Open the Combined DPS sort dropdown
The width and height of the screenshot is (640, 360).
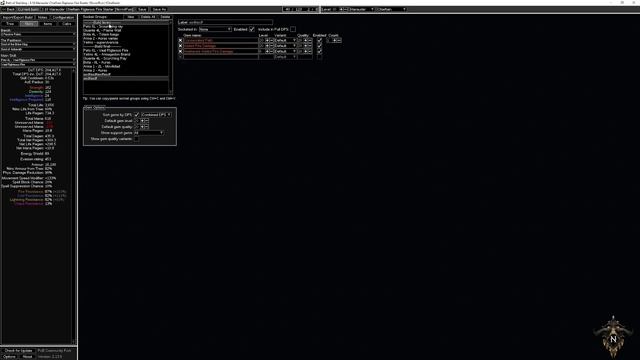click(x=156, y=115)
